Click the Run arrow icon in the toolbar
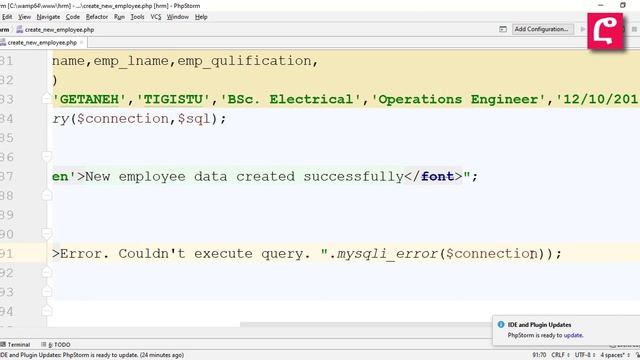Viewport: 640px width, 360px height. tap(583, 29)
